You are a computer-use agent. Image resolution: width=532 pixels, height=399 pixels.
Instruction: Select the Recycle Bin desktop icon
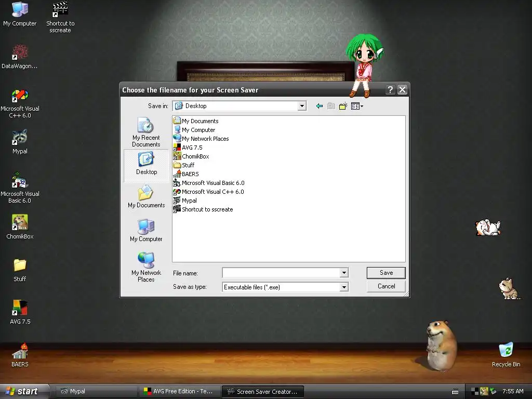tap(506, 355)
